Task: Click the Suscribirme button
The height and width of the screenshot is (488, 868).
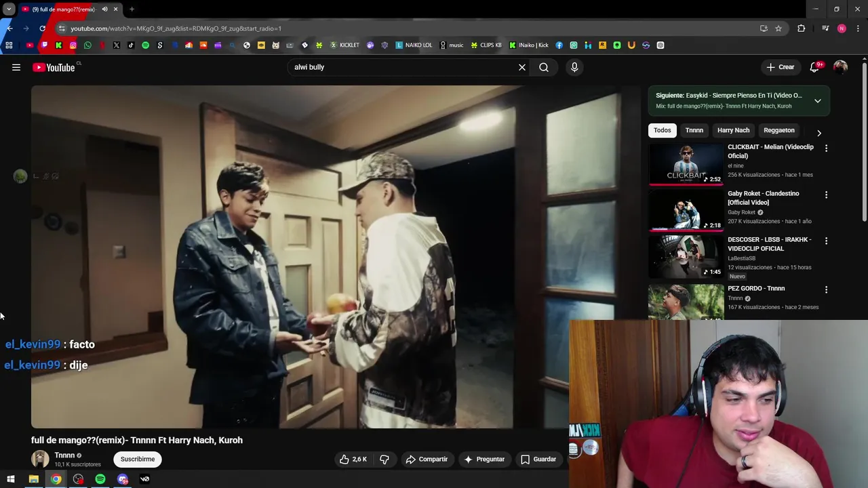Action: click(138, 459)
